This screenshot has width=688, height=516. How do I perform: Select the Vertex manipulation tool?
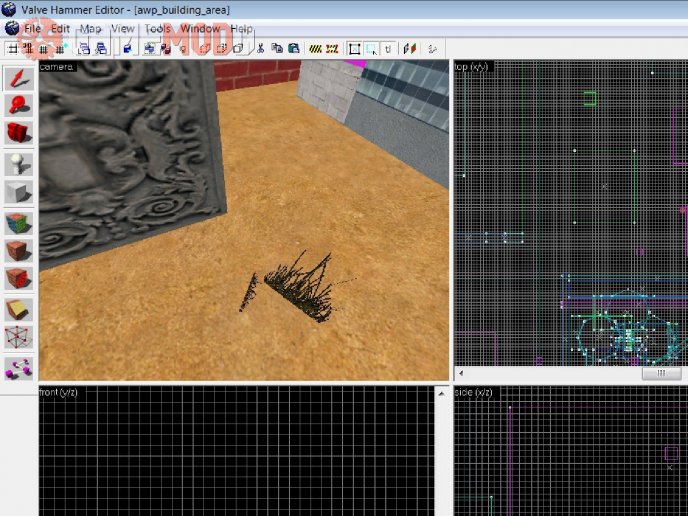(18, 338)
